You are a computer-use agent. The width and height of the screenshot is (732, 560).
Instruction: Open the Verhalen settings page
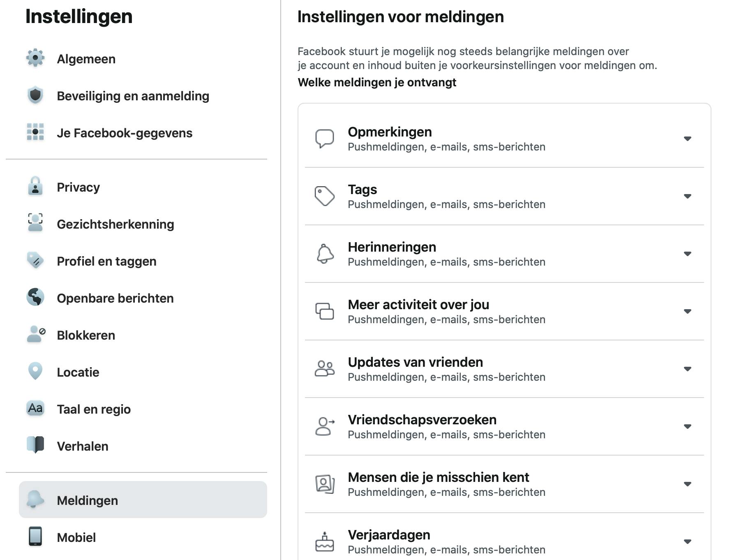(x=83, y=447)
